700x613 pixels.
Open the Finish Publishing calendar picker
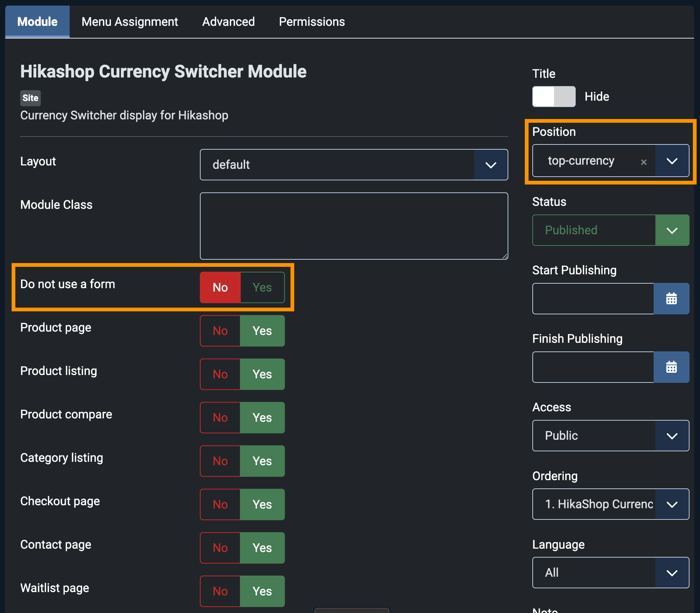(671, 367)
